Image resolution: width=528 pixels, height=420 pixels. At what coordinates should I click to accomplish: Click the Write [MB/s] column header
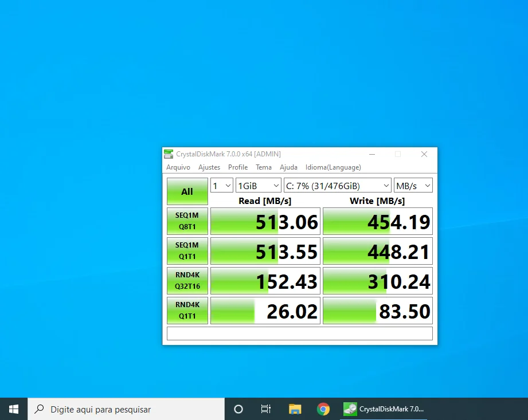point(377,201)
